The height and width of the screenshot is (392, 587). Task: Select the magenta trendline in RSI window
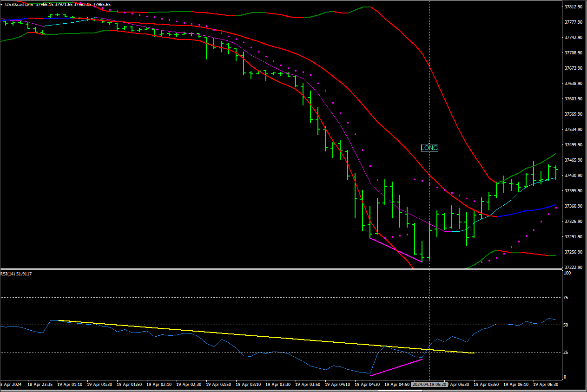(396, 367)
